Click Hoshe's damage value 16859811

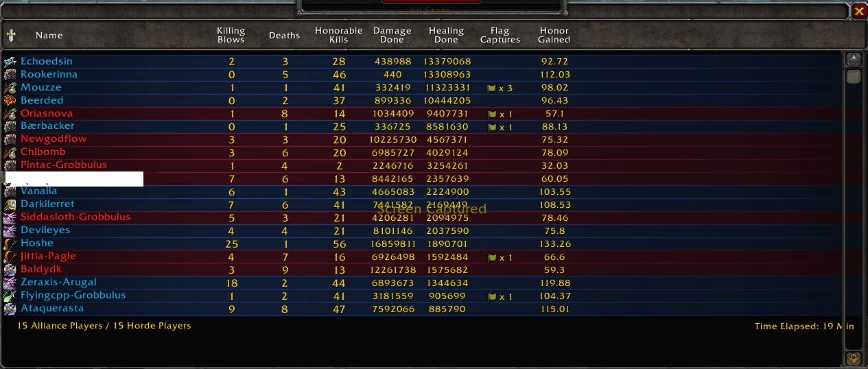point(393,243)
